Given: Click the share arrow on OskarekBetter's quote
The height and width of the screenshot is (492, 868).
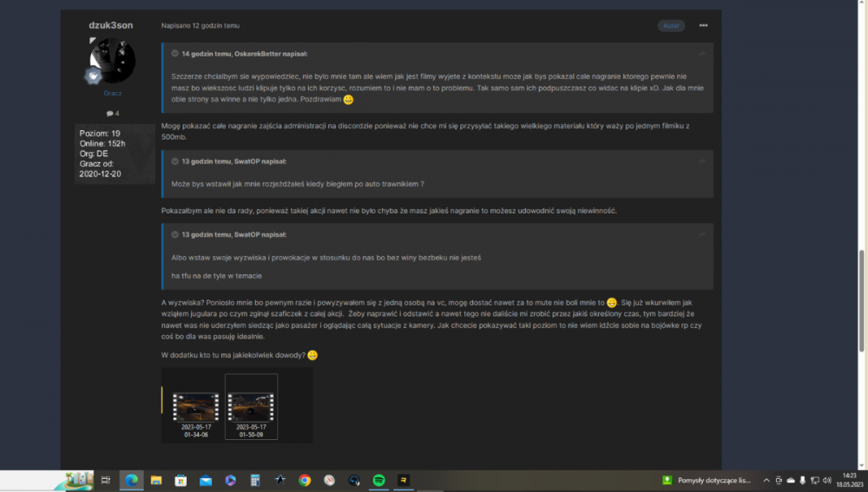Looking at the screenshot, I should tap(702, 54).
